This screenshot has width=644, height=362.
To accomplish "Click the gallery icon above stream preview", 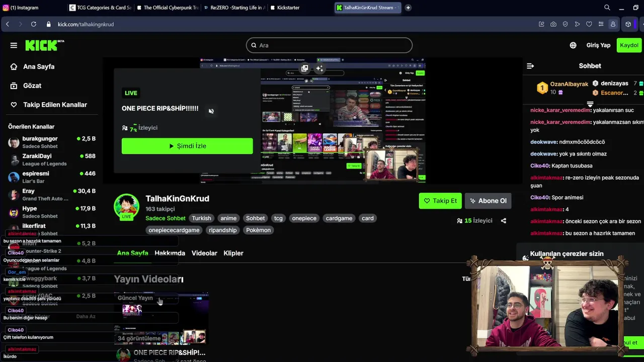I will [x=305, y=68].
